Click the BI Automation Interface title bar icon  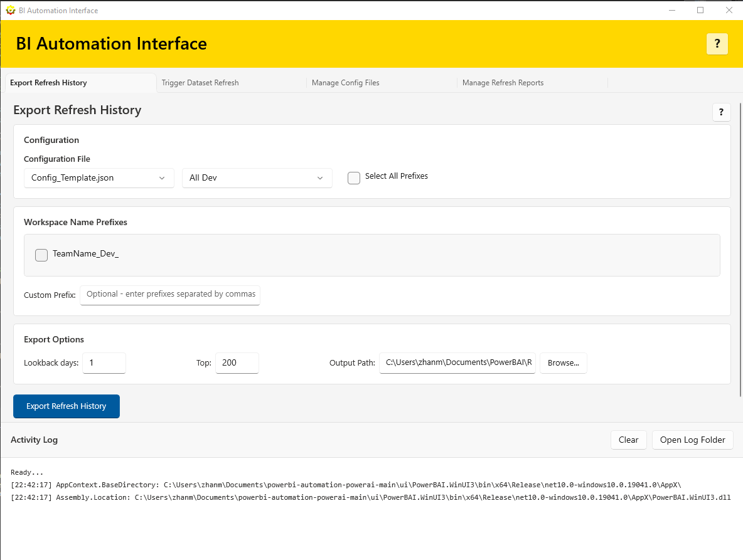(9, 10)
